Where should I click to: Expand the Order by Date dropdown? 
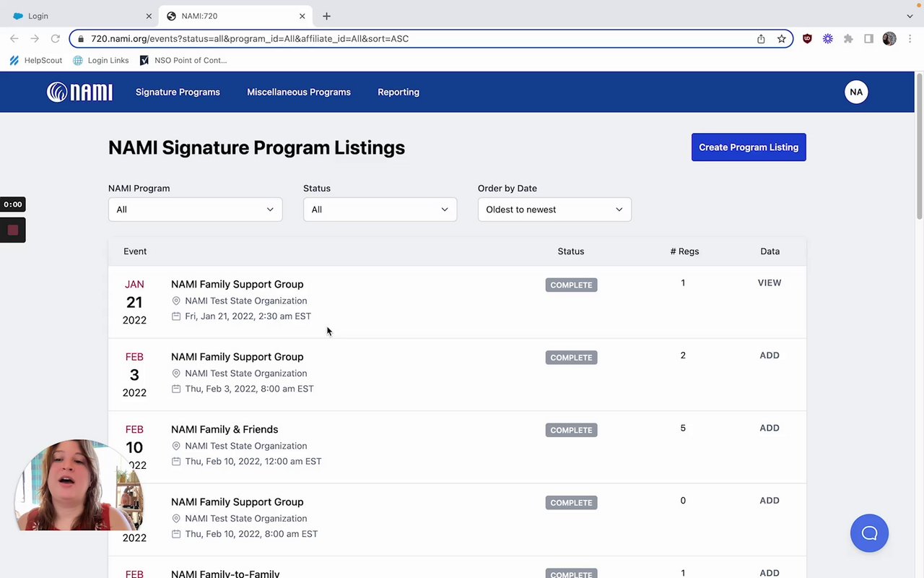pyautogui.click(x=554, y=210)
